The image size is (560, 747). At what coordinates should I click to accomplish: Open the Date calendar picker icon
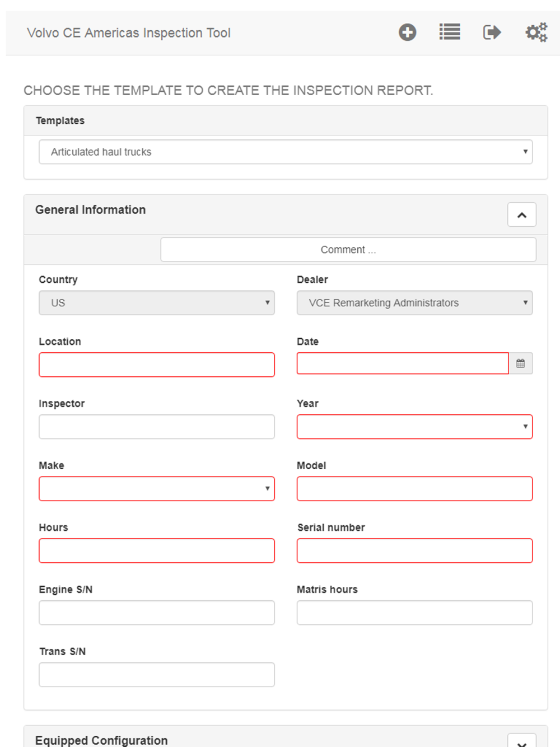tap(521, 363)
